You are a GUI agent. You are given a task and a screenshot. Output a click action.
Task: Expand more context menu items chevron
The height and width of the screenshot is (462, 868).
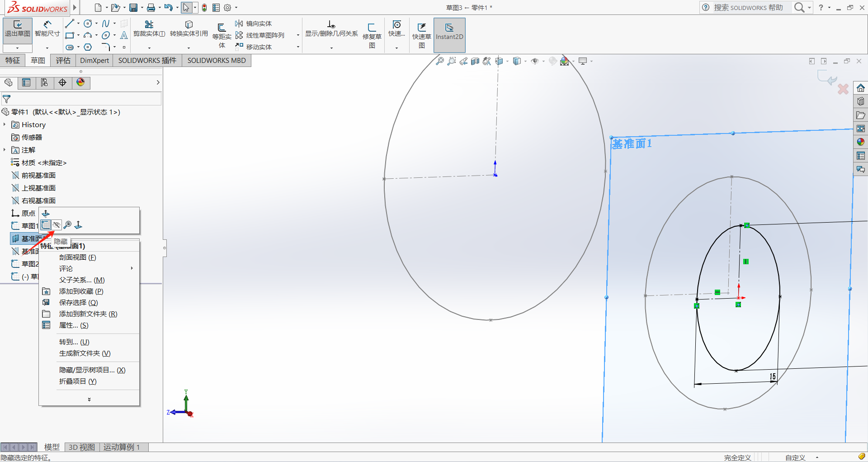pyautogui.click(x=89, y=399)
